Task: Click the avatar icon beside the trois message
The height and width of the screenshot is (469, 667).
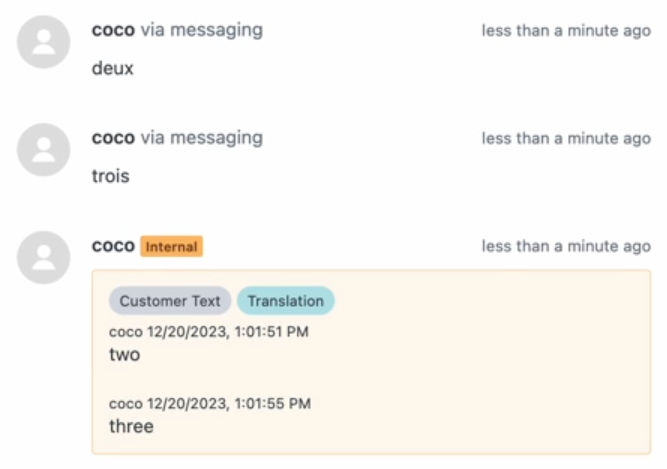Action: (43, 150)
